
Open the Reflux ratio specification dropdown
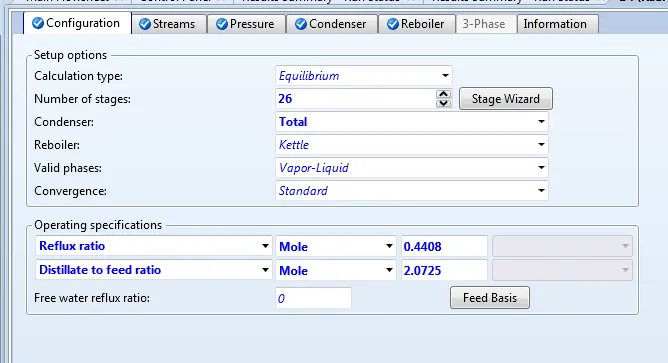[x=265, y=246]
